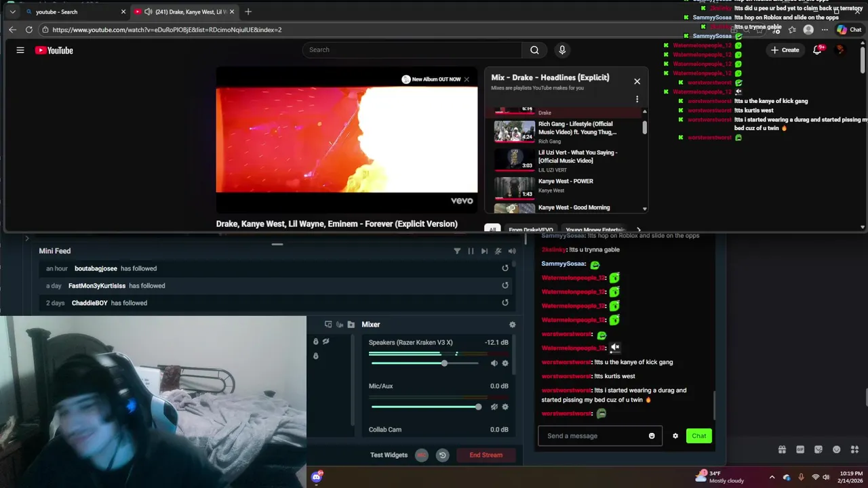Open chat settings gear
The image size is (868, 488).
pos(675,436)
